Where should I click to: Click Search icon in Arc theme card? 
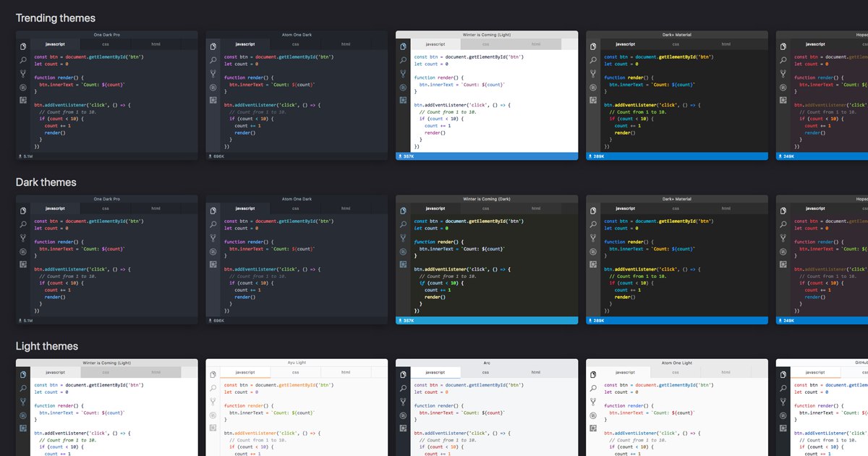403,389
